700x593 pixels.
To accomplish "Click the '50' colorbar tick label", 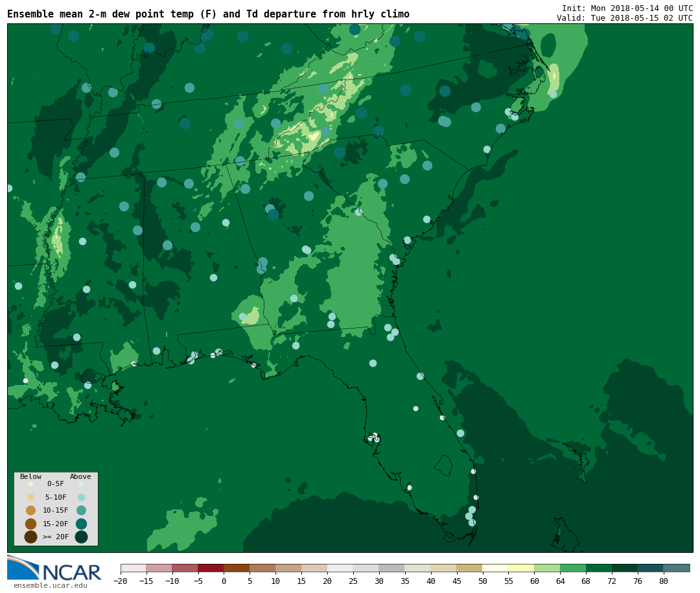I will tap(483, 581).
